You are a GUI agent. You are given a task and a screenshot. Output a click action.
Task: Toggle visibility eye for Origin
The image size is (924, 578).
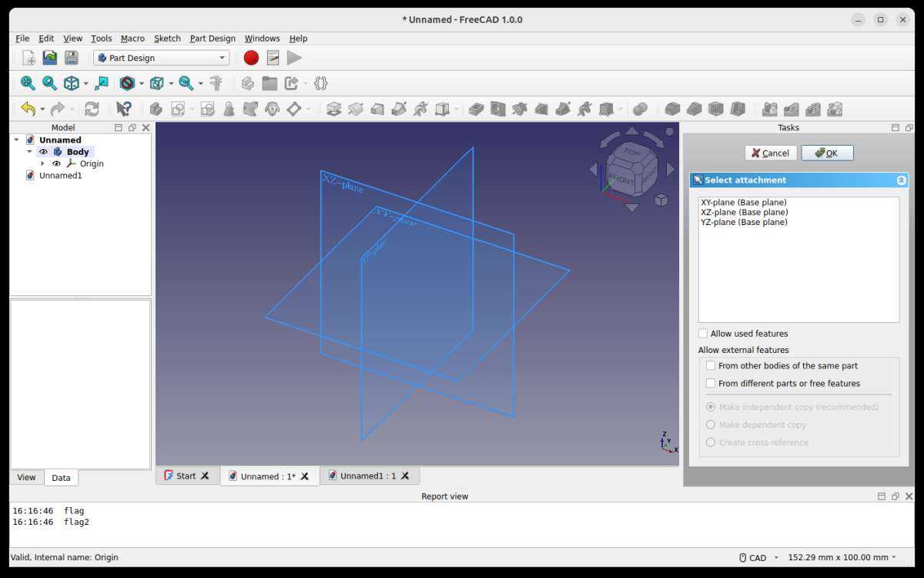point(56,163)
